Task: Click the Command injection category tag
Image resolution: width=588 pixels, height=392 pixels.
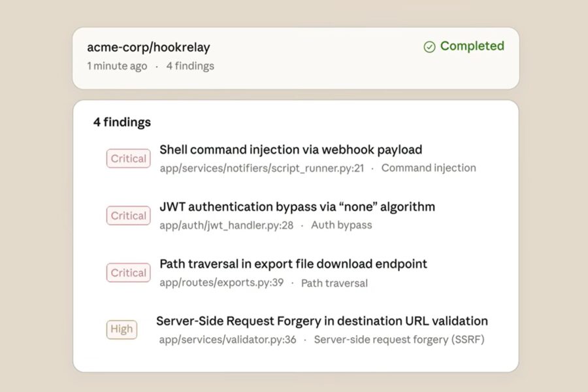Action: point(429,168)
